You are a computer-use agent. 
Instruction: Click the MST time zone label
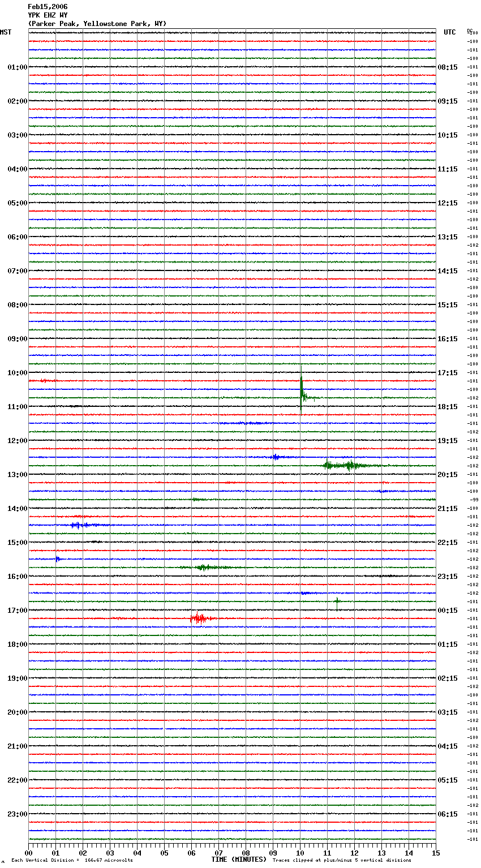click(x=6, y=32)
